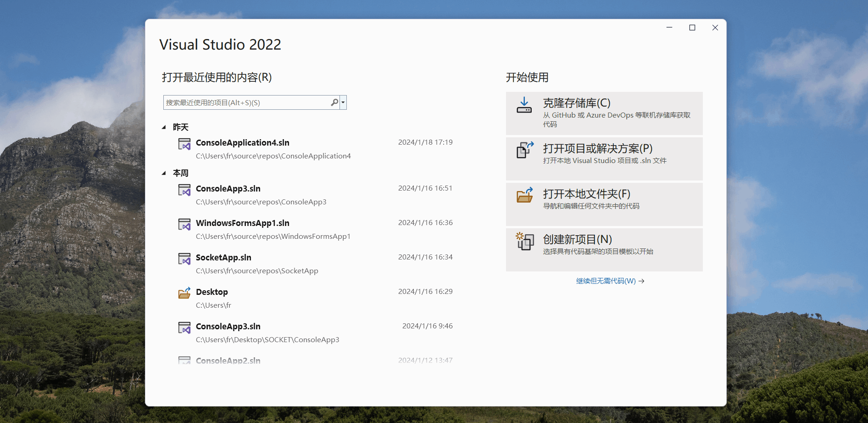Click 打开项目或解决方案(P) button
Screen dimensions: 868x423
point(604,159)
